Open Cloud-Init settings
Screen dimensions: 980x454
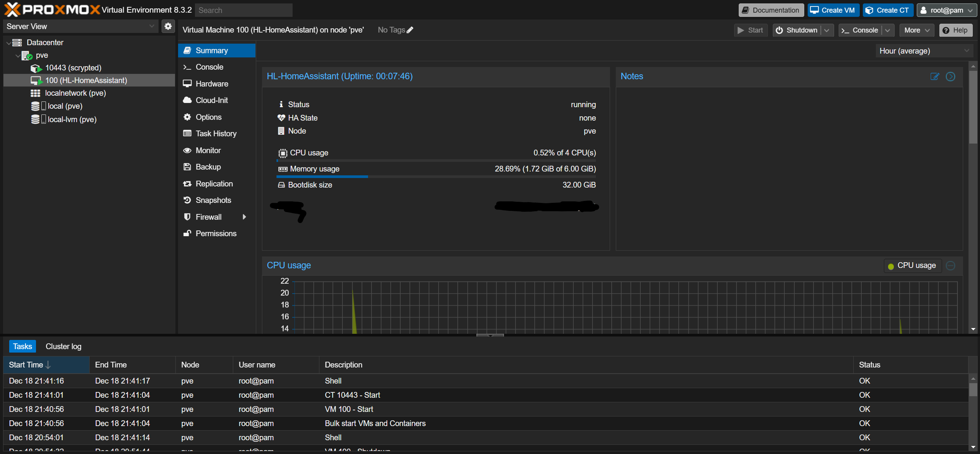(x=217, y=100)
